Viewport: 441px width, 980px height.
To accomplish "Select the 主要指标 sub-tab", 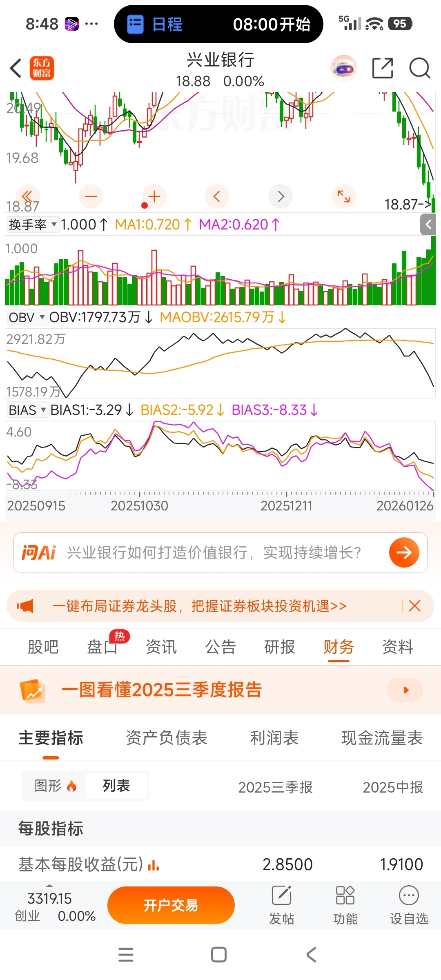I will pos(51,738).
